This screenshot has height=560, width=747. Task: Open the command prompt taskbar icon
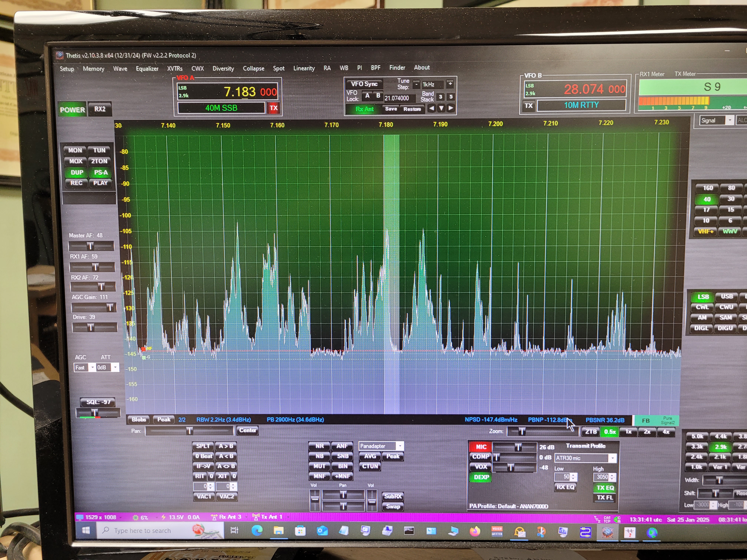coord(409,531)
